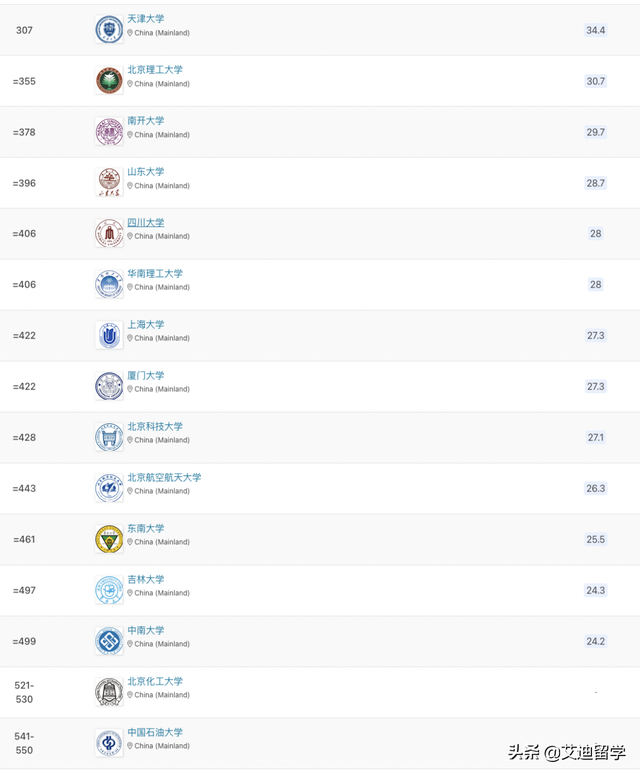Open the 北京科技大学 link
Screen dimensions: 640x775
tap(155, 426)
